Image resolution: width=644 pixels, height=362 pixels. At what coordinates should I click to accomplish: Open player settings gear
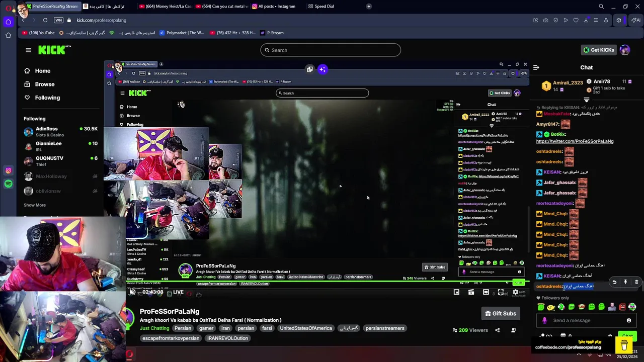point(515,292)
